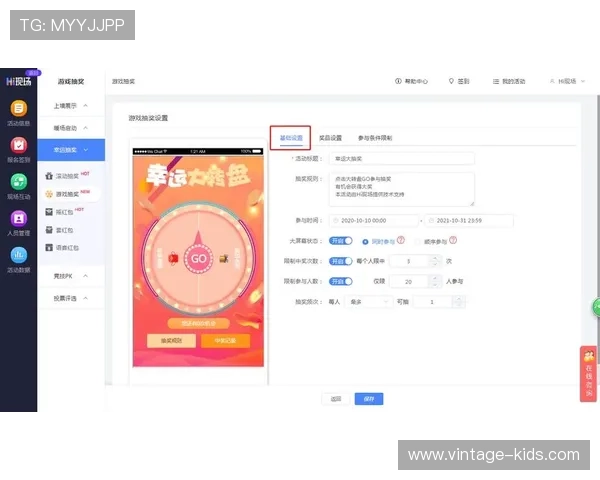
Task: Select the 同时参与 radio button
Action: coord(365,242)
